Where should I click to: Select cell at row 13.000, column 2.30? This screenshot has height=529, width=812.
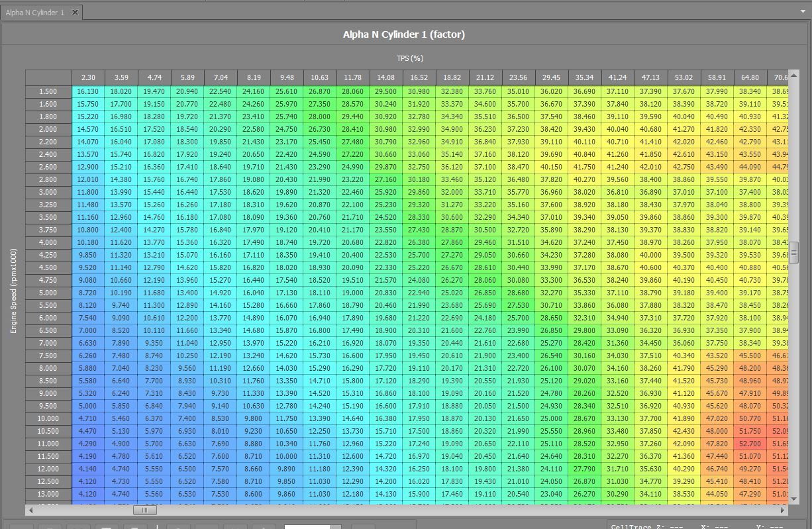coord(88,494)
